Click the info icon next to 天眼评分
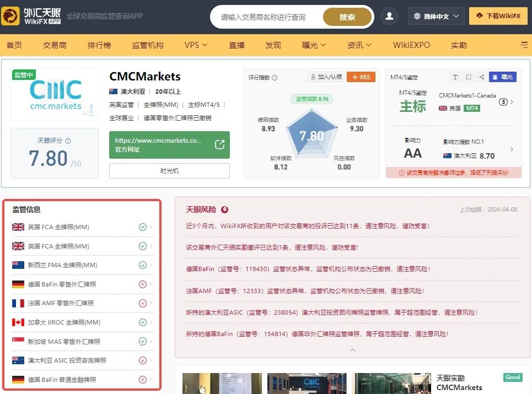 coord(68,141)
